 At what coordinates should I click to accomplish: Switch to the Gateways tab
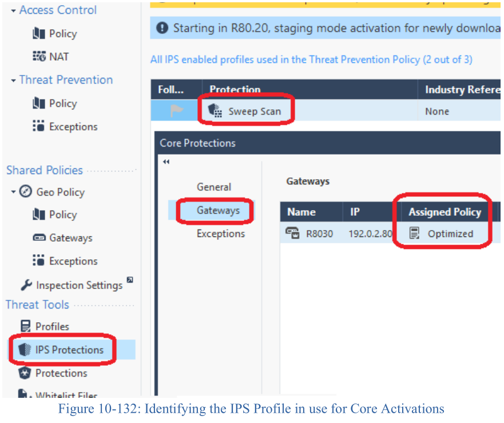click(218, 211)
